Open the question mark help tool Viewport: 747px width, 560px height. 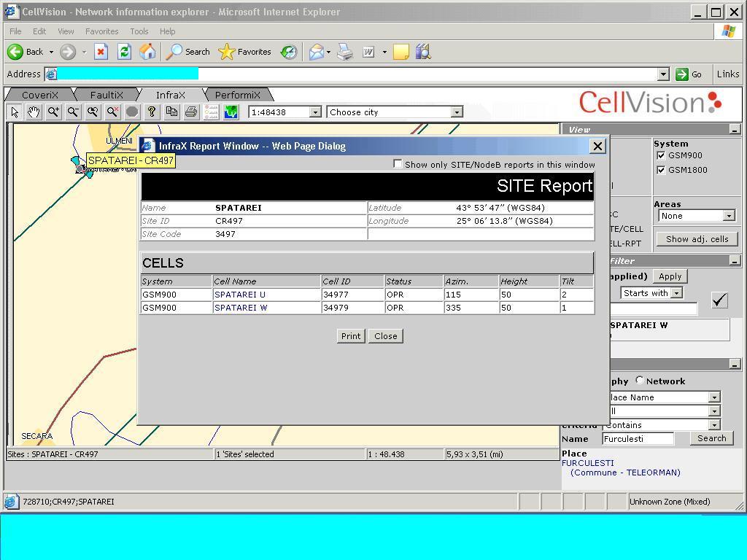point(152,112)
